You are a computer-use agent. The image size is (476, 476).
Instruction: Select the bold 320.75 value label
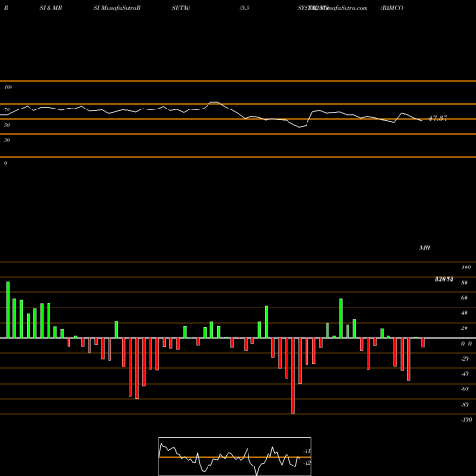tap(444, 279)
